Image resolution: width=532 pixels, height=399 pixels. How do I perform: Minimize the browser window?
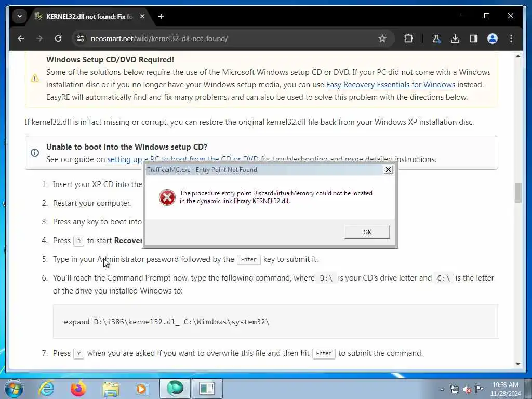coord(463,16)
